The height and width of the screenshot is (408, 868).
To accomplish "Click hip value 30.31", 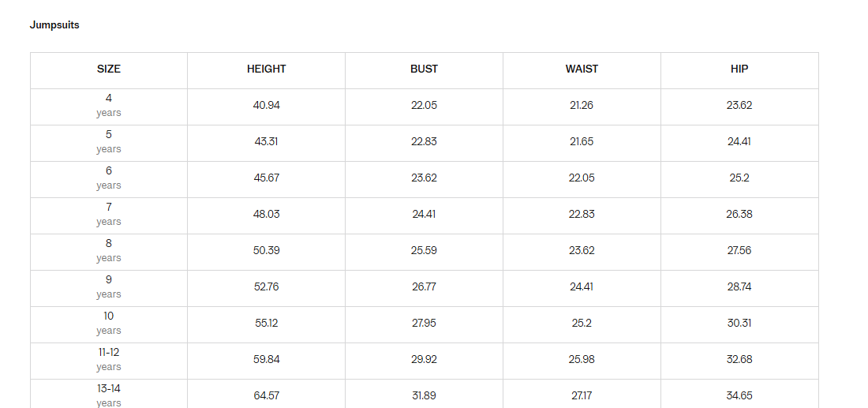I will 739,324.
